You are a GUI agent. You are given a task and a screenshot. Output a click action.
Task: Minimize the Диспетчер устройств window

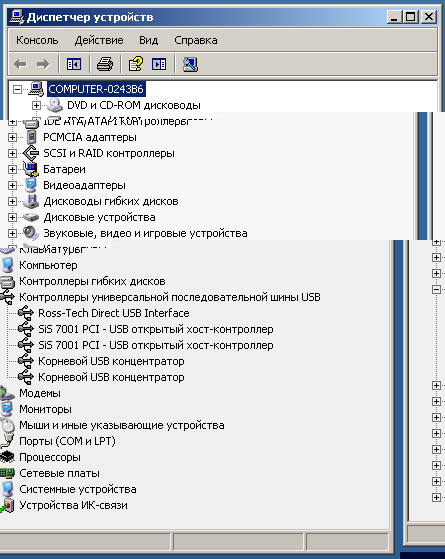394,17
